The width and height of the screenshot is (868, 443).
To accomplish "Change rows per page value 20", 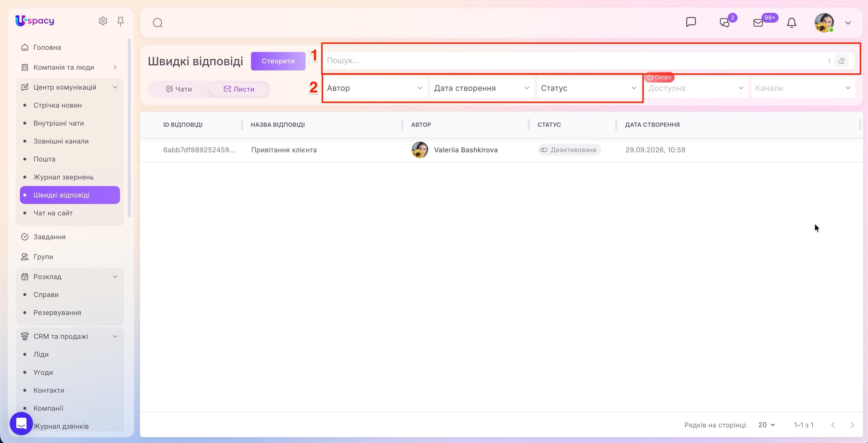I will click(766, 425).
